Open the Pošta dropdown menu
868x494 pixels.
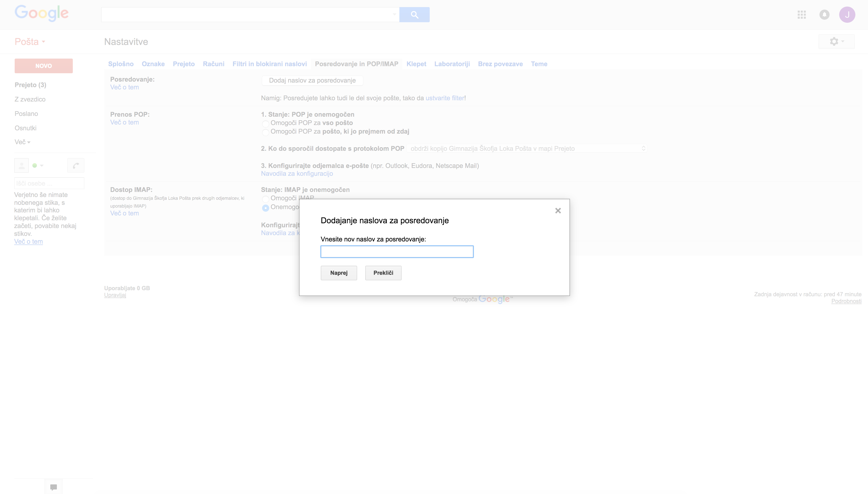coord(30,42)
